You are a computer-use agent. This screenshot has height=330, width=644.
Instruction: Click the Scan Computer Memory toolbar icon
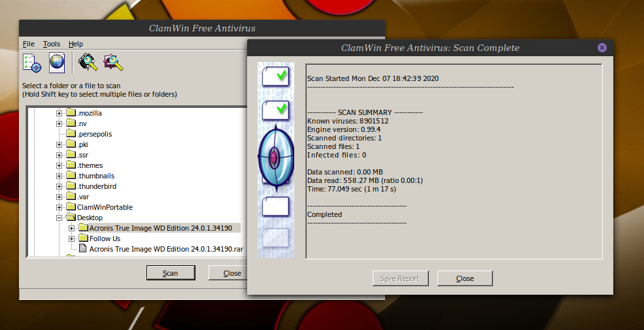(88, 62)
